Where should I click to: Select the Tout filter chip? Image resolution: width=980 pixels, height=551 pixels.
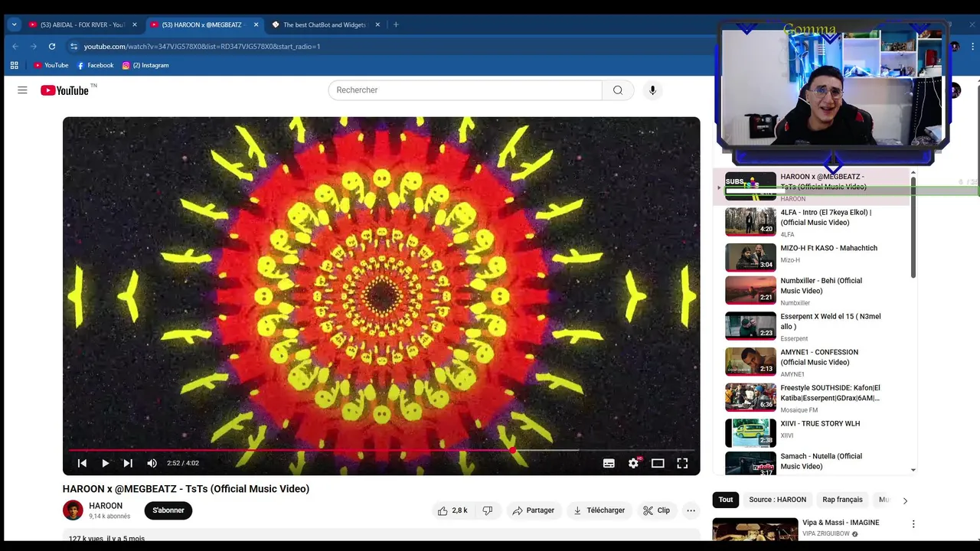(x=726, y=500)
